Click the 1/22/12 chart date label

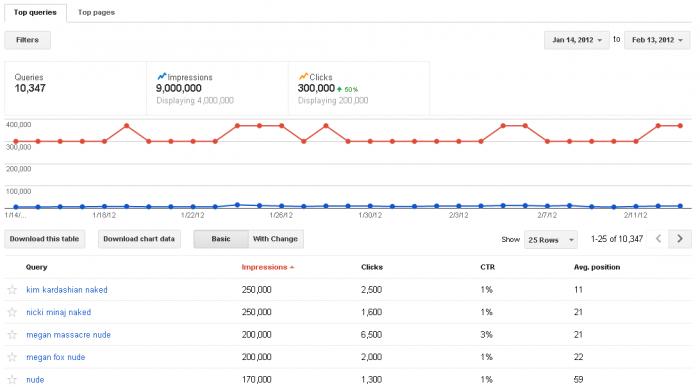click(x=193, y=215)
